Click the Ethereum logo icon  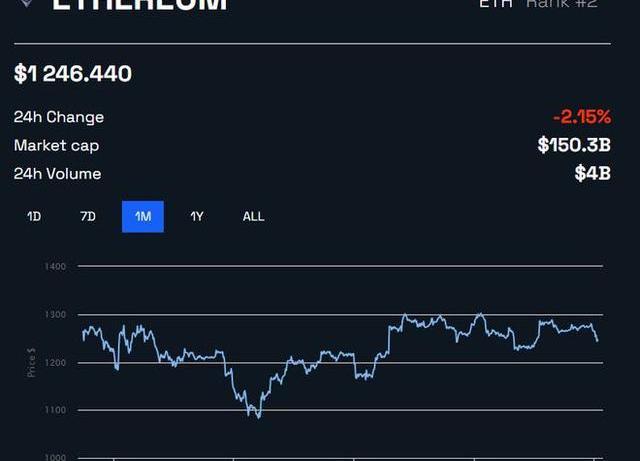pyautogui.click(x=27, y=3)
